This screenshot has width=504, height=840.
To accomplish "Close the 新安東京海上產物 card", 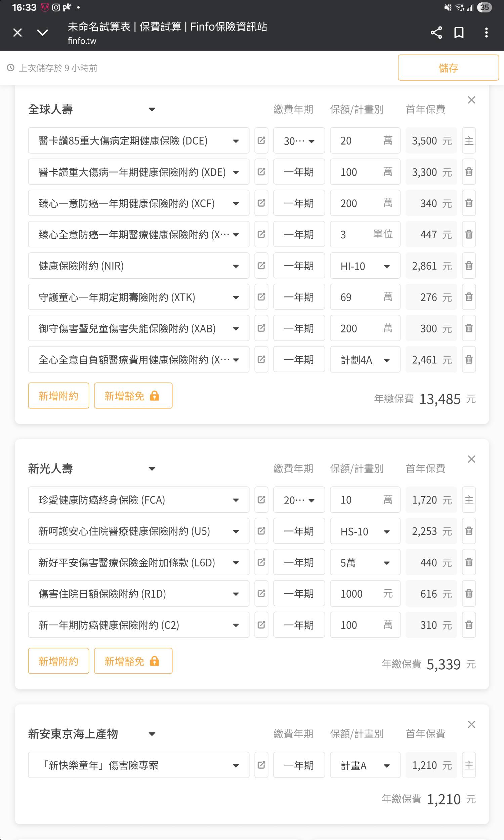I will (471, 724).
